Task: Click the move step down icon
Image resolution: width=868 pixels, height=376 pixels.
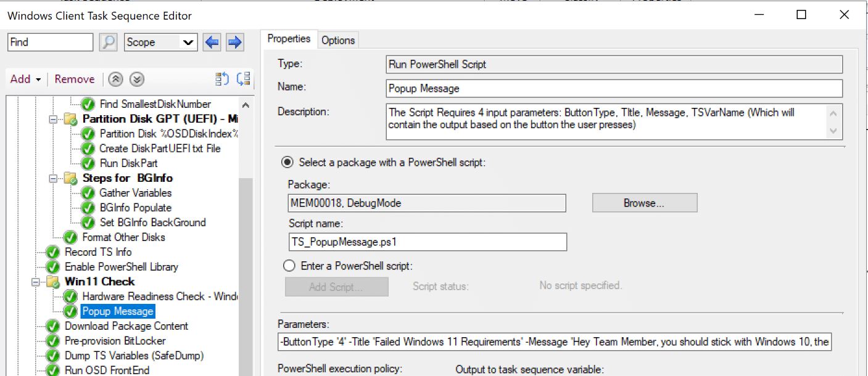Action: click(243, 79)
